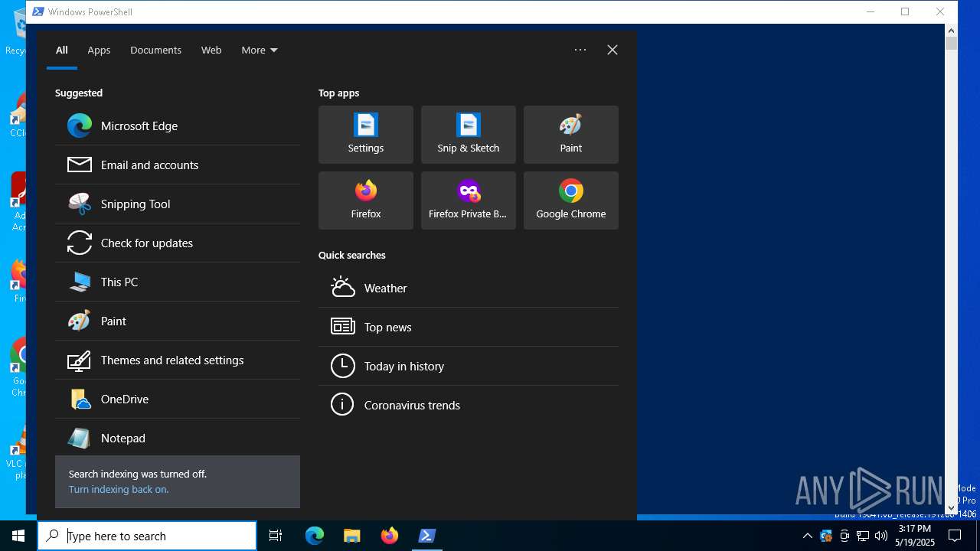Image resolution: width=980 pixels, height=551 pixels.
Task: Click the Type here to search box
Action: tap(147, 536)
